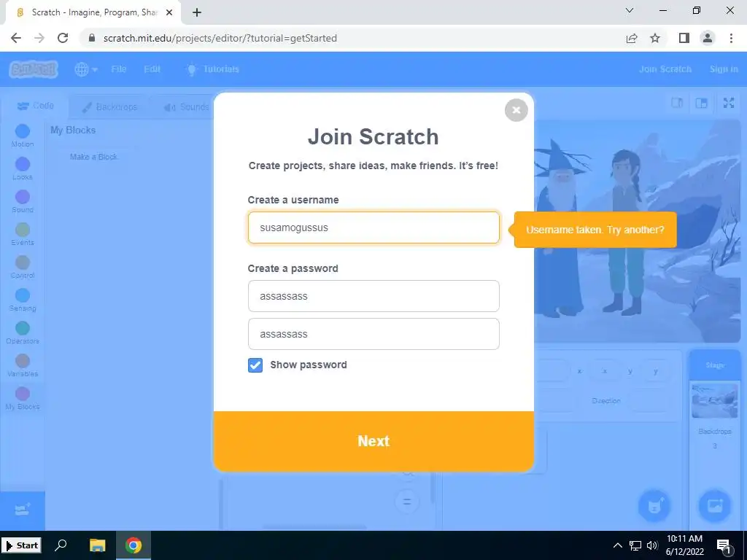Open the Edit menu
Screen dimensions: 747x560
click(152, 69)
